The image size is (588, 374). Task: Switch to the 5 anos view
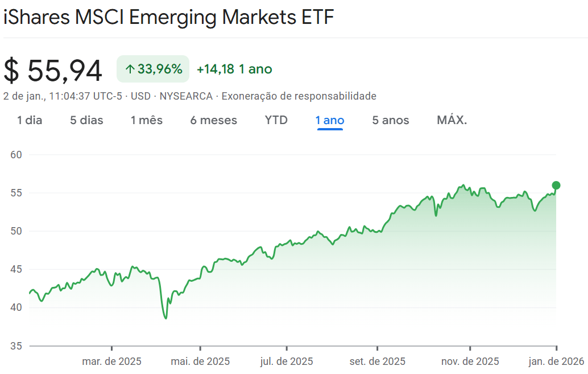pos(391,120)
